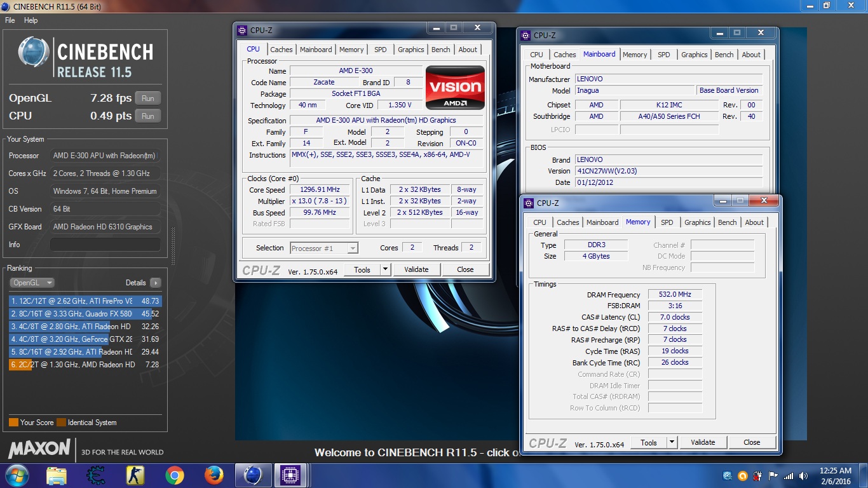868x488 pixels.
Task: Click the Core Speed 1296.91 MHz value
Action: click(320, 189)
